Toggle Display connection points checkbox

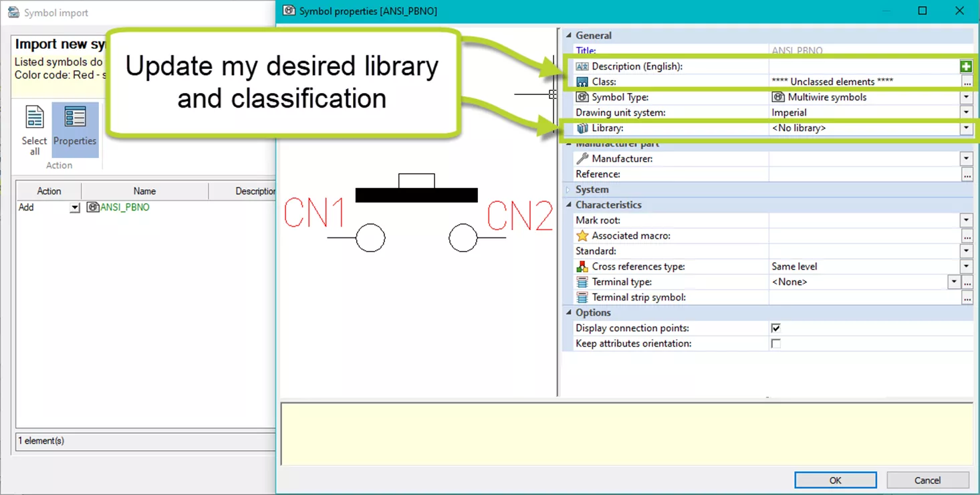coord(775,328)
